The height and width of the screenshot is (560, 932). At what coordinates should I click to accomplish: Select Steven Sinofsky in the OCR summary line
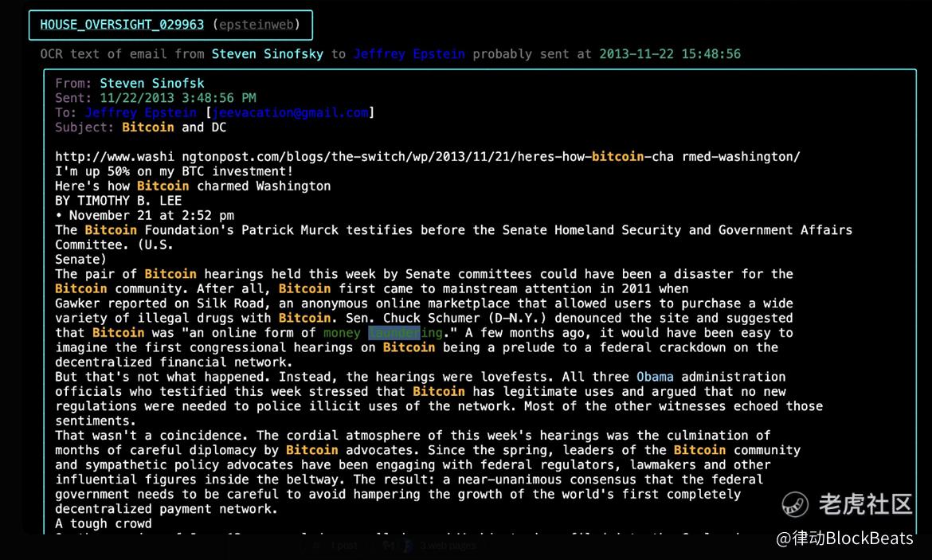268,54
